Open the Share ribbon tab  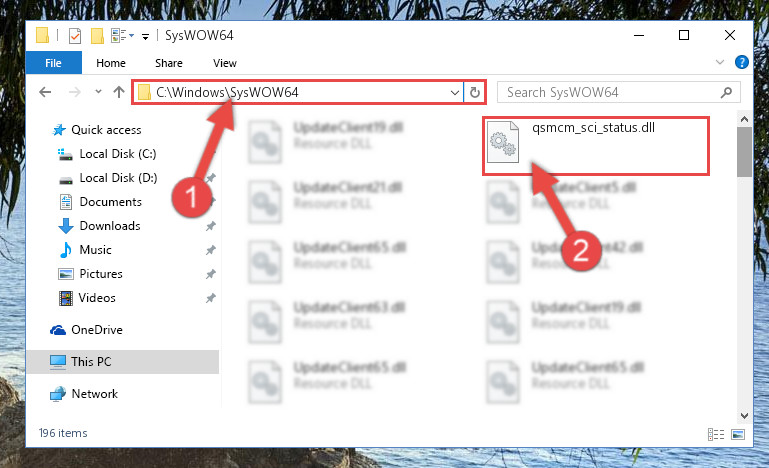click(169, 63)
